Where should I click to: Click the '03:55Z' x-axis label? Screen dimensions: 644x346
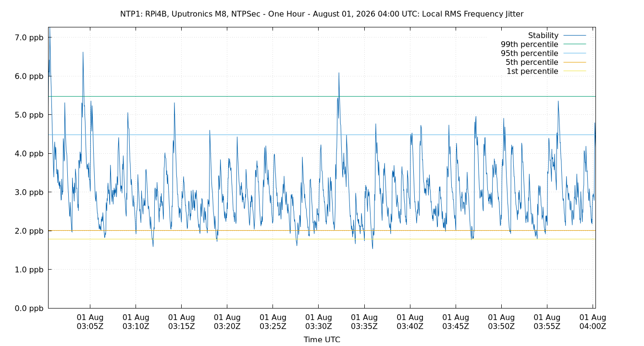[x=547, y=326]
